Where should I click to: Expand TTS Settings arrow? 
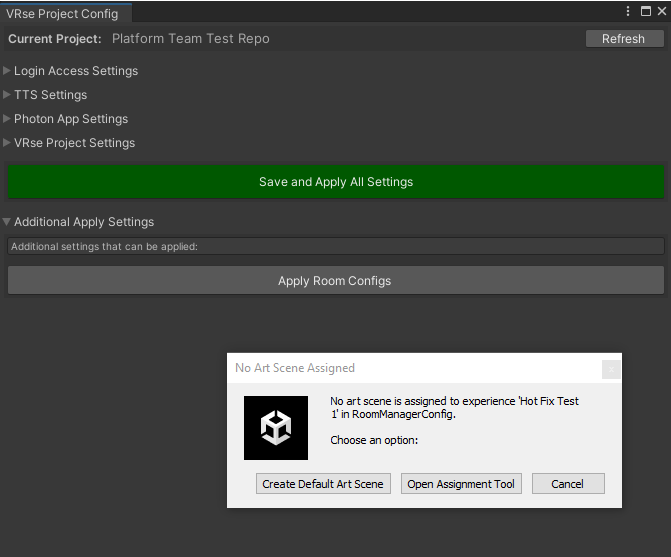coord(6,95)
